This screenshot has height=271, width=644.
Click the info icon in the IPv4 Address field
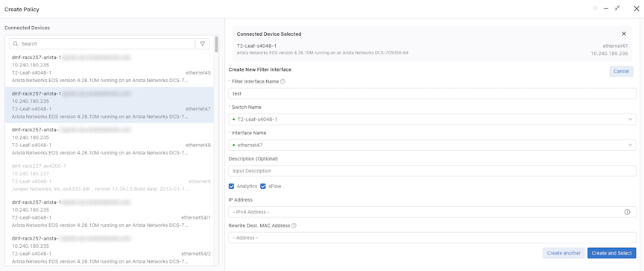click(627, 212)
